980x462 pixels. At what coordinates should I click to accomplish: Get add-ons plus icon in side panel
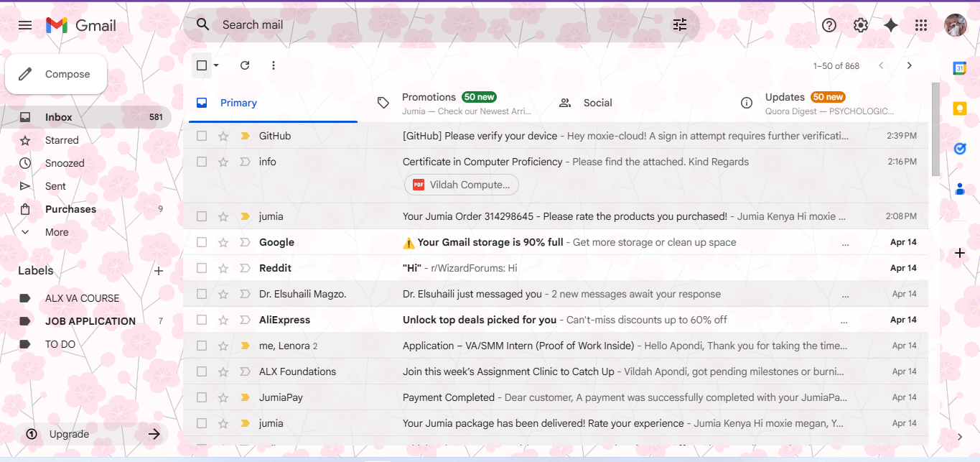click(960, 253)
